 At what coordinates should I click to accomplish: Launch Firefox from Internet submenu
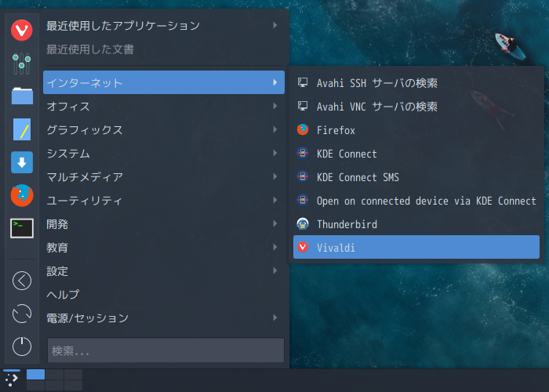tap(416, 129)
